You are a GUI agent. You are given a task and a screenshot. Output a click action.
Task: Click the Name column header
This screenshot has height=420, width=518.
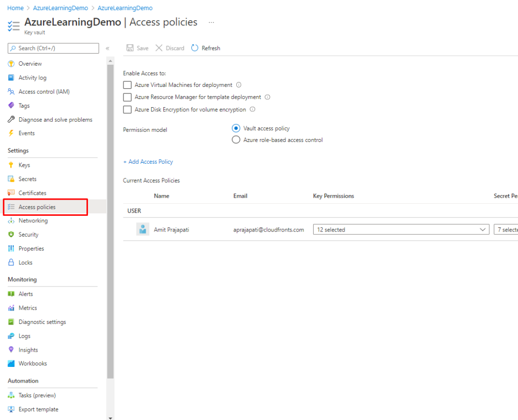pyautogui.click(x=161, y=196)
